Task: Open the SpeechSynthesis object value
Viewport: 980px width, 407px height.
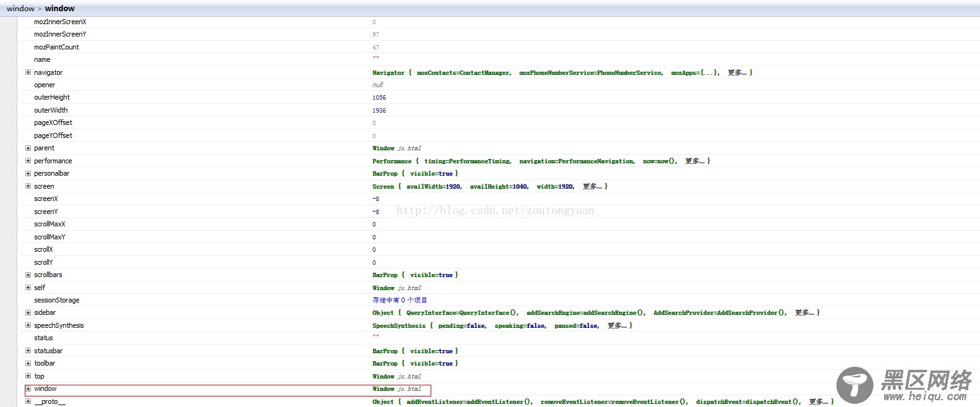Action: click(x=502, y=326)
